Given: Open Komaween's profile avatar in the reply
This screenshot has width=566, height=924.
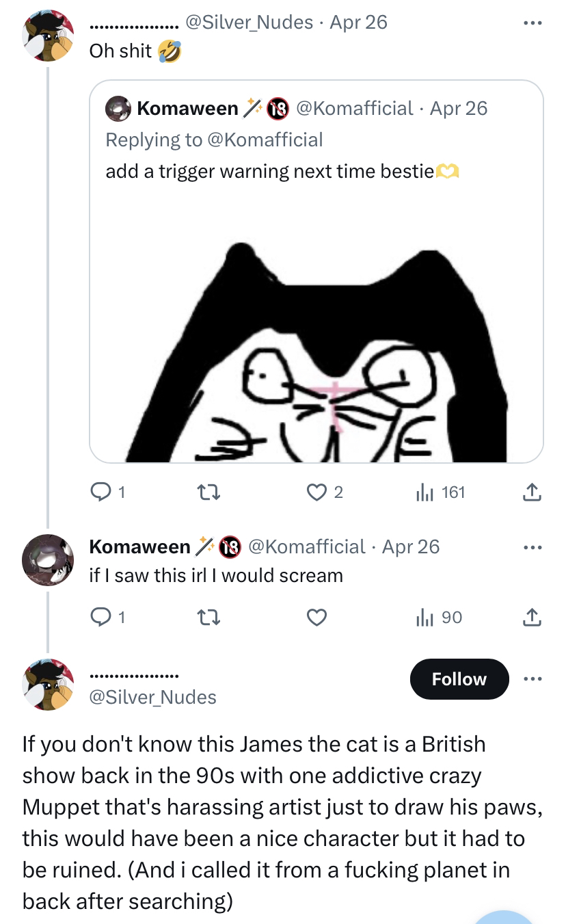Looking at the screenshot, I should tap(47, 560).
